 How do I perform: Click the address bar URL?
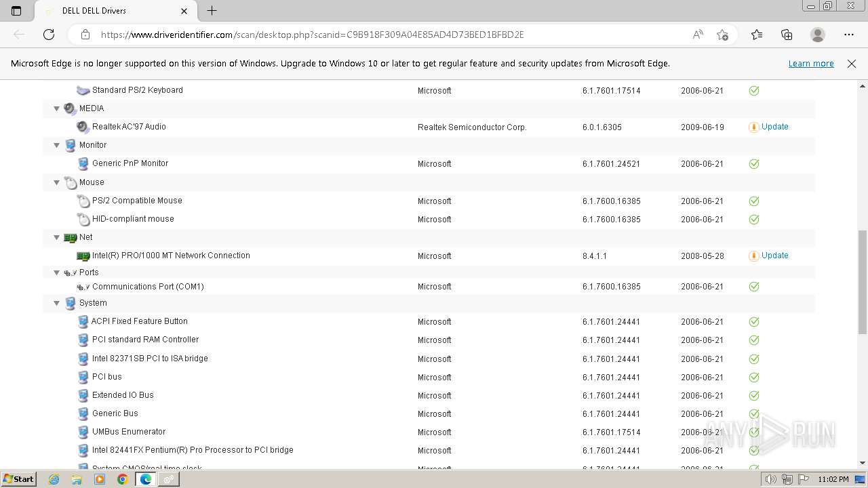coord(312,35)
